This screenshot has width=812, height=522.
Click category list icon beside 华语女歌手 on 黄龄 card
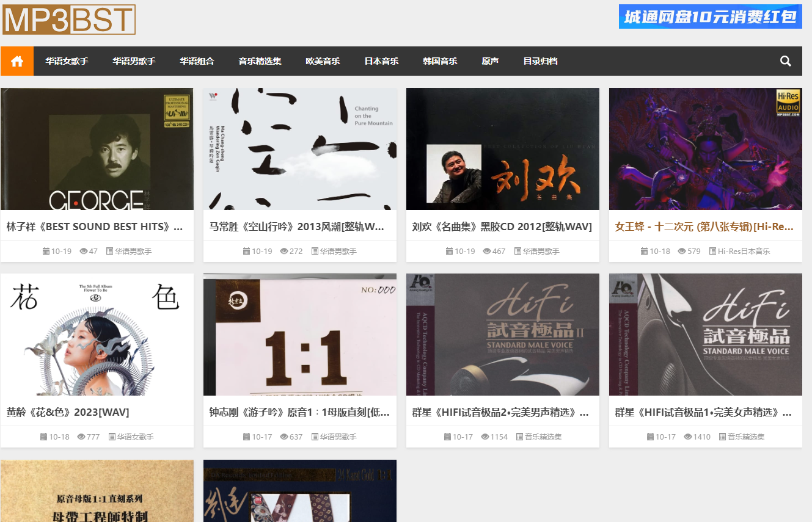pyautogui.click(x=112, y=437)
